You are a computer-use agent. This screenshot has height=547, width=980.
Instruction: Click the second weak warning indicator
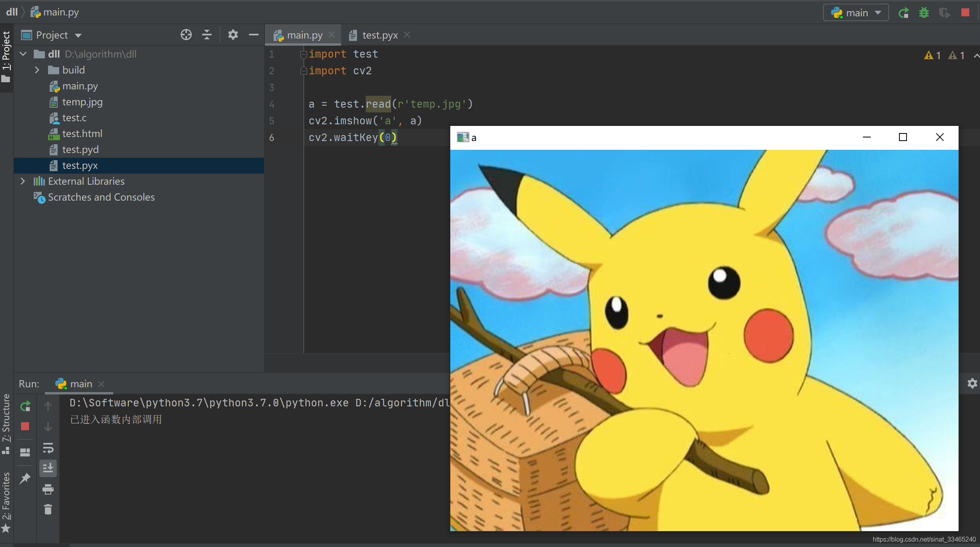coord(957,56)
